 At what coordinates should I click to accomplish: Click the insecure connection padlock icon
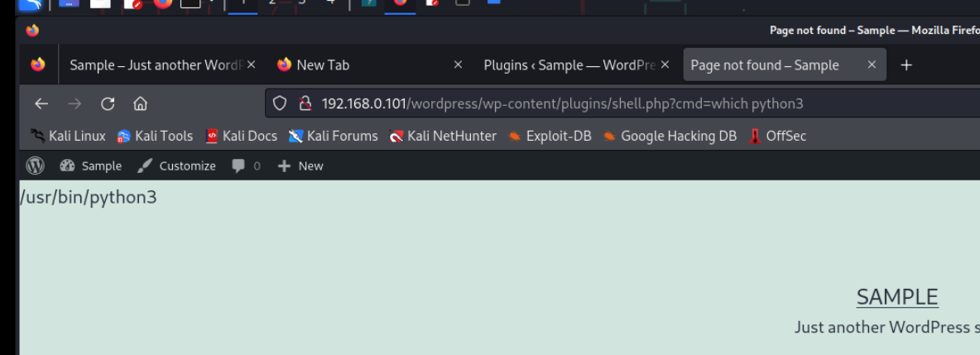(305, 103)
